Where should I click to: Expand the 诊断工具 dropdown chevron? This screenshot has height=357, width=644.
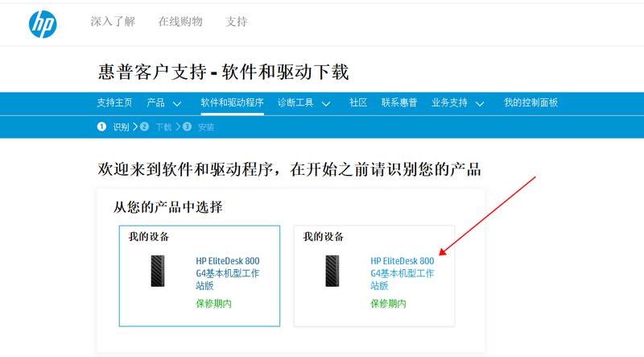point(326,104)
